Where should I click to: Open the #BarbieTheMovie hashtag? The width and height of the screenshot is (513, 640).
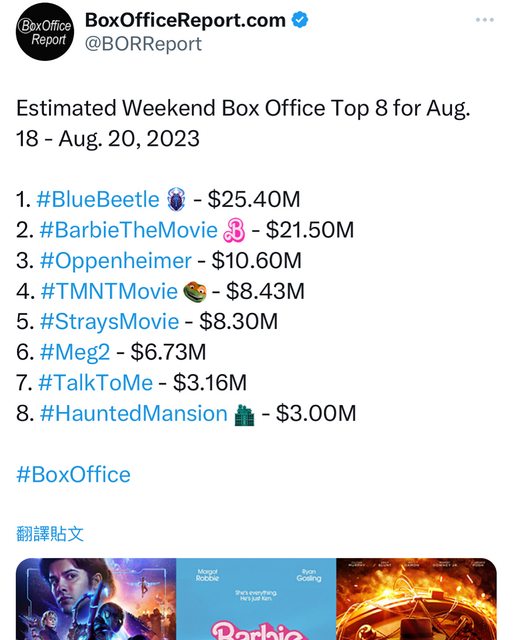pyautogui.click(x=129, y=230)
